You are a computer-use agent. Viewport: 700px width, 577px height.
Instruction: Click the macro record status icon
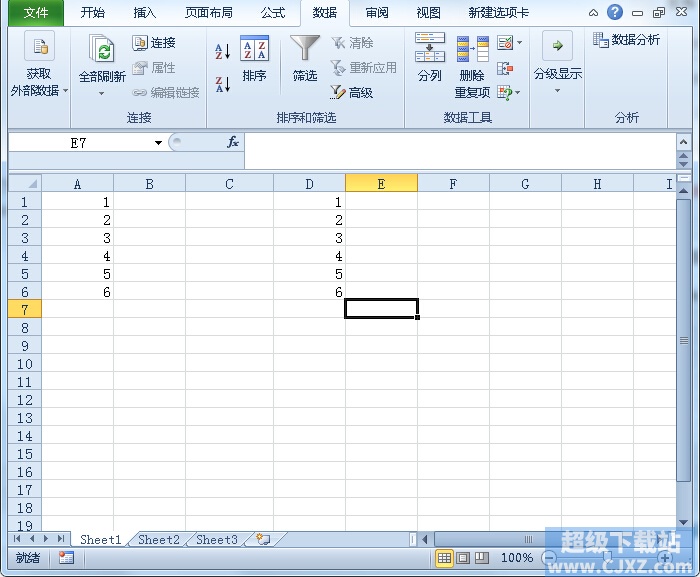coord(66,557)
